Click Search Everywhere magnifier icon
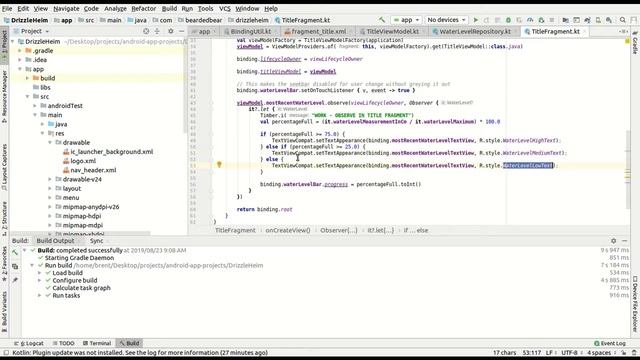 pyautogui.click(x=622, y=20)
